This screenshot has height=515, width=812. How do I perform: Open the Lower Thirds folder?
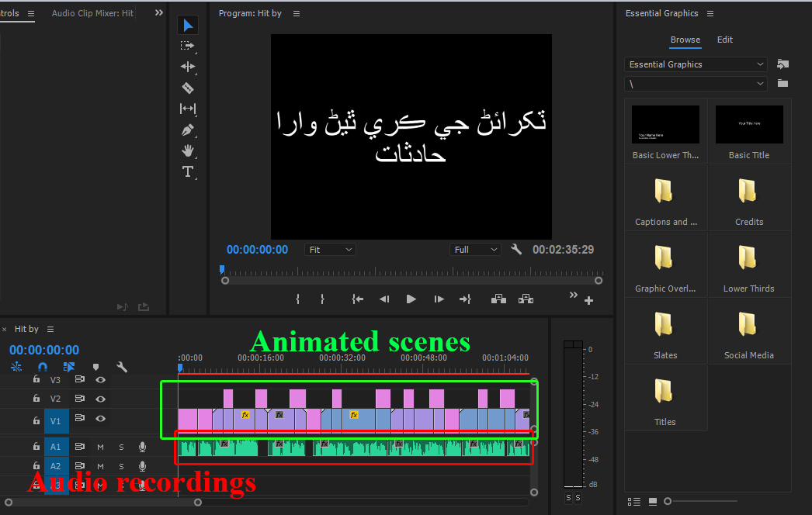[x=748, y=257]
